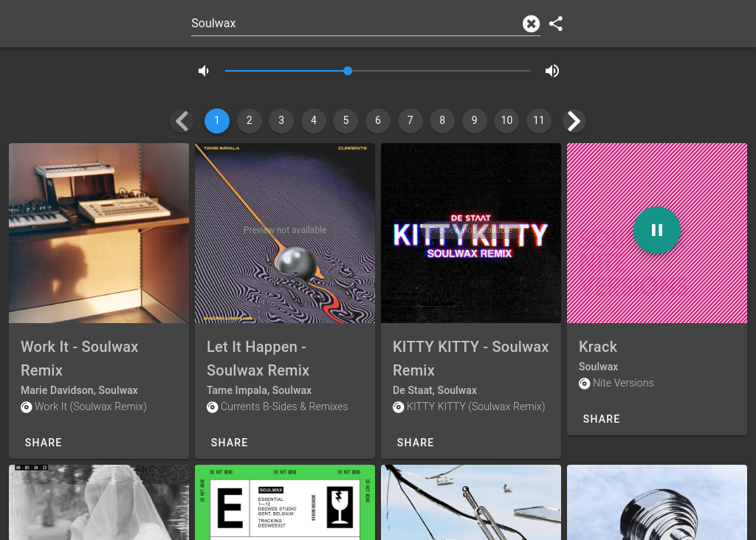Click album disc icon beside Nite Versions
This screenshot has height=540, width=756.
(585, 384)
